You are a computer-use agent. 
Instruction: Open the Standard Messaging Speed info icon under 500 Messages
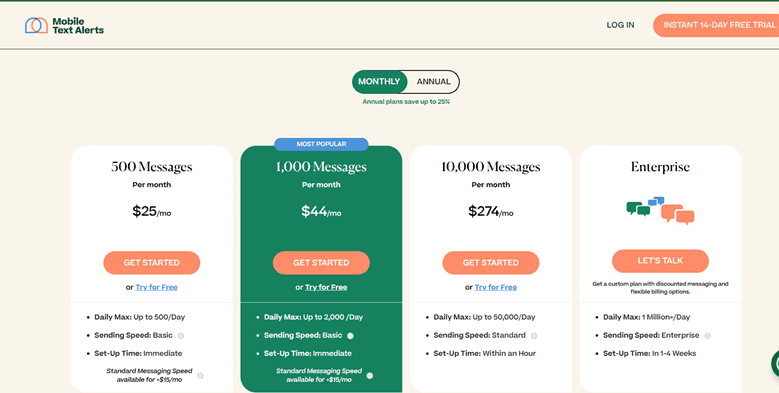[200, 376]
